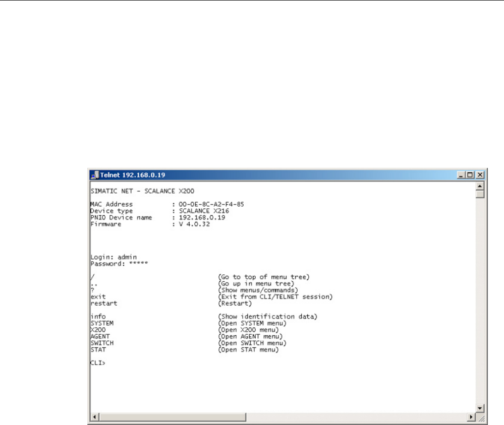Image resolution: width=504 pixels, height=425 pixels.
Task: Click the Firmware label
Action: point(106,224)
